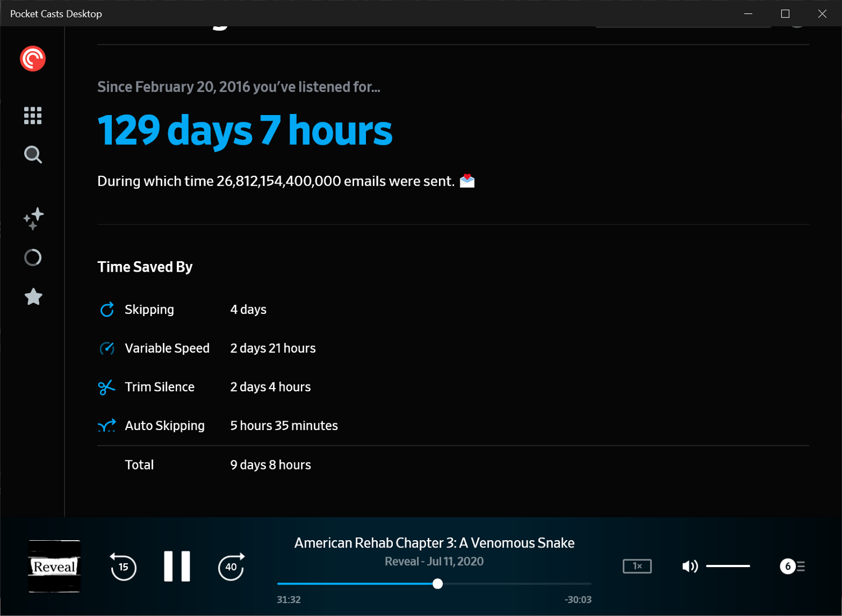This screenshot has width=842, height=616.
Task: Mute the volume speaker icon
Action: [690, 566]
